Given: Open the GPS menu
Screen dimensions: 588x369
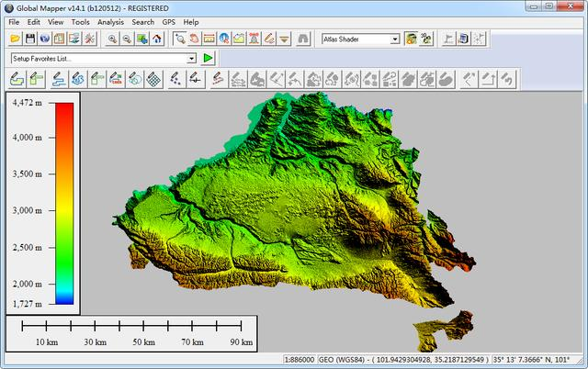Looking at the screenshot, I should coord(169,21).
